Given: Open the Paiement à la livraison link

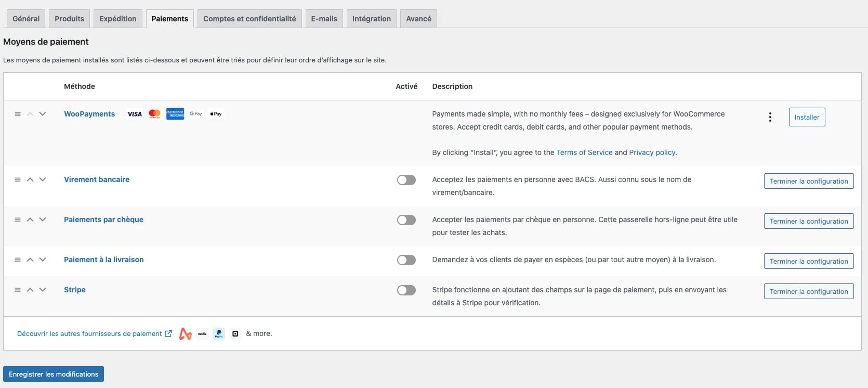Looking at the screenshot, I should (104, 260).
